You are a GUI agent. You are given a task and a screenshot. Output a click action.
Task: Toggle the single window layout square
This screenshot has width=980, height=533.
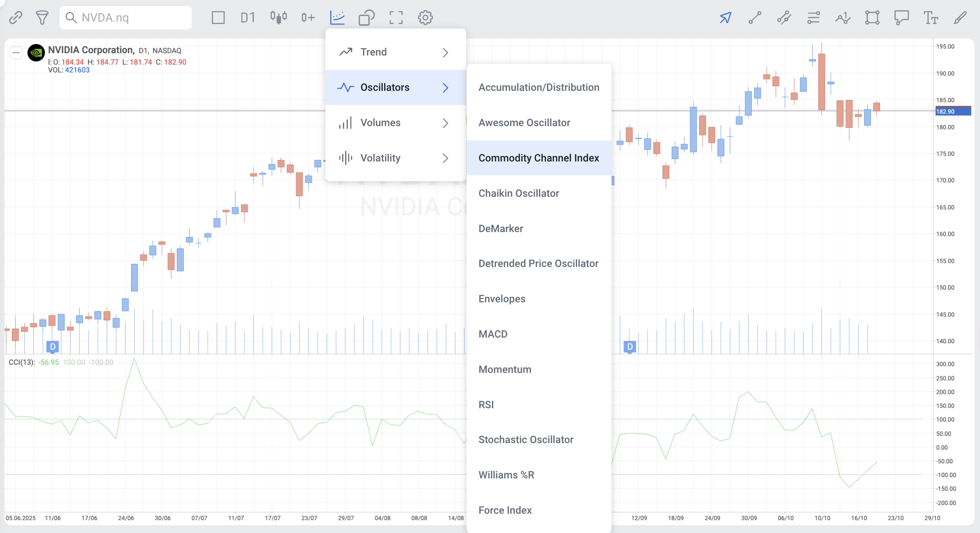pos(218,18)
